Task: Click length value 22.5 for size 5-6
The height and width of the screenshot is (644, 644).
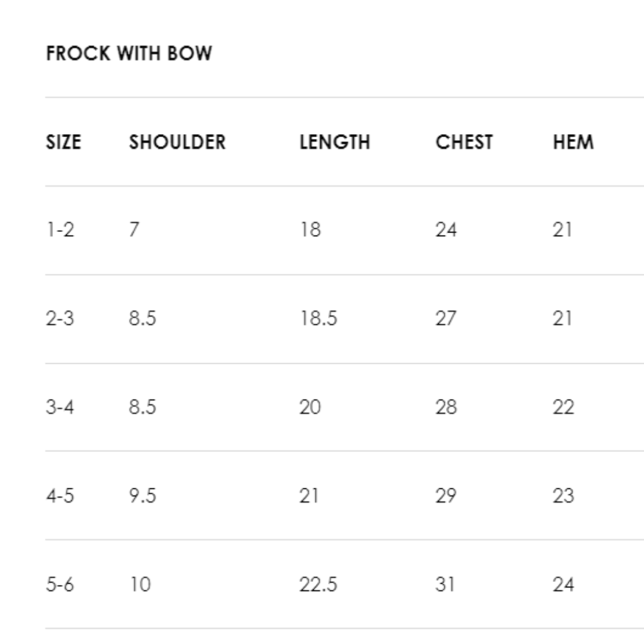Action: (318, 584)
